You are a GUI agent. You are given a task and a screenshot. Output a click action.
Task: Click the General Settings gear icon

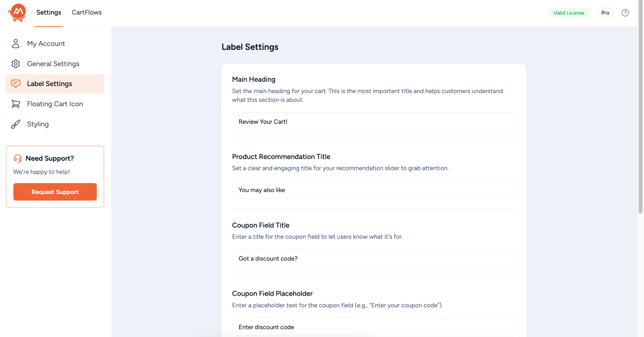pyautogui.click(x=16, y=64)
